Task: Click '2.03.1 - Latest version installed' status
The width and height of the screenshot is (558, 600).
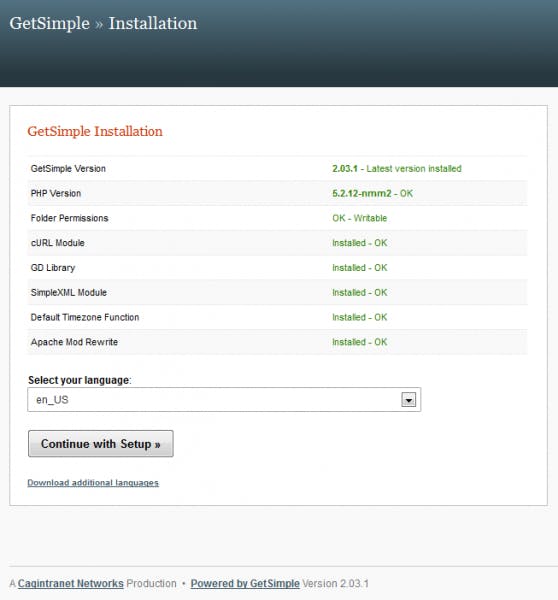Action: pyautogui.click(x=397, y=168)
